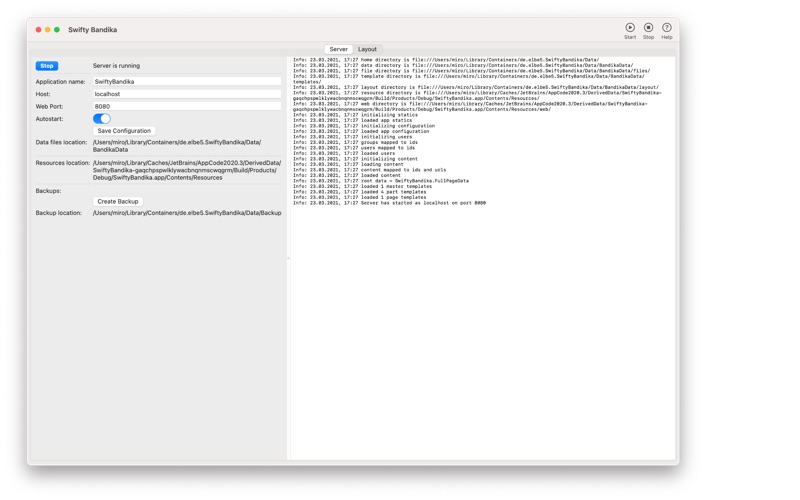Close the Swifty Bandika window
This screenshot has height=500, width=800.
[x=38, y=30]
